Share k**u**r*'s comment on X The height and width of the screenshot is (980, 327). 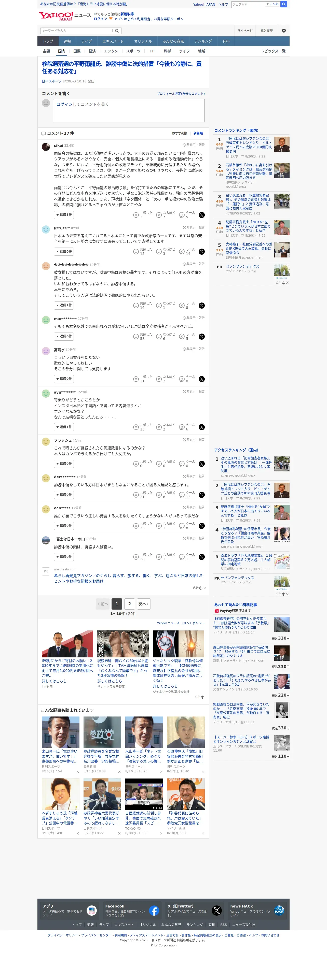pos(202,252)
